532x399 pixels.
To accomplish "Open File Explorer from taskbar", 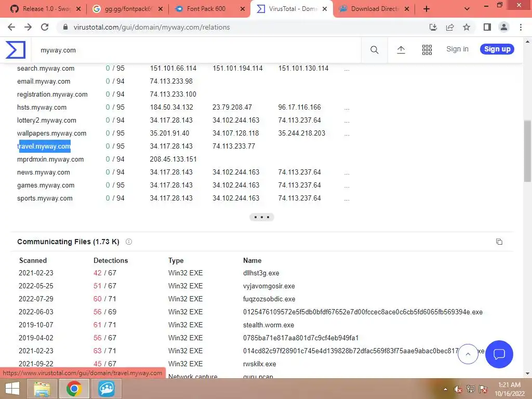I will click(x=42, y=389).
